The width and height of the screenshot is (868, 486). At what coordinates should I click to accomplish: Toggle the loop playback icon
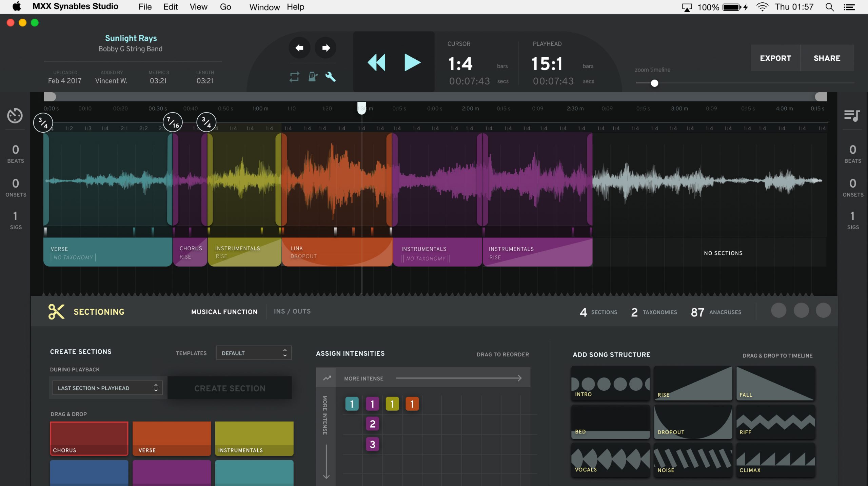294,77
